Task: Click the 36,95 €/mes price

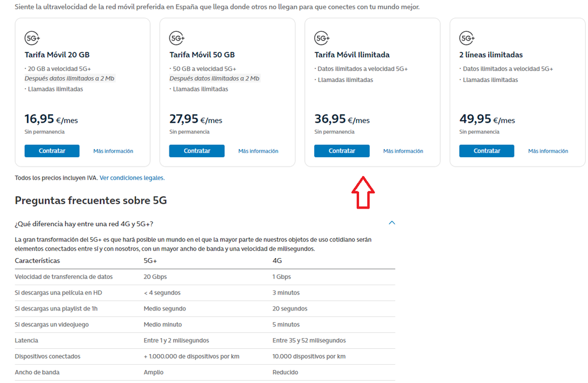Action: point(342,120)
